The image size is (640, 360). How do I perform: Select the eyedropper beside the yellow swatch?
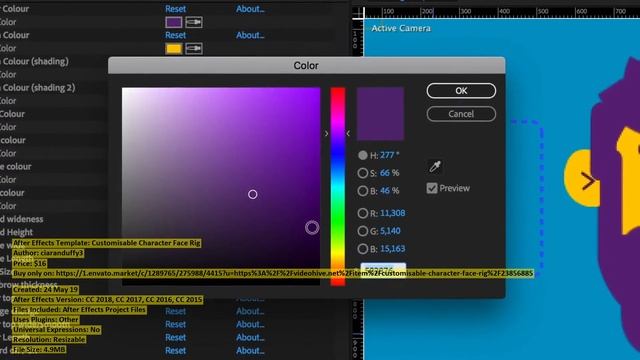pyautogui.click(x=194, y=49)
